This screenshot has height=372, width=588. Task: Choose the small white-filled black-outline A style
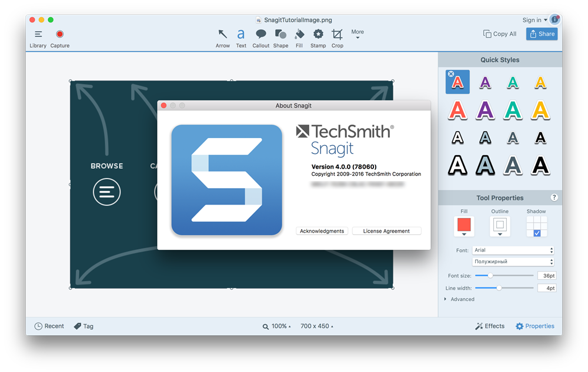click(x=457, y=138)
